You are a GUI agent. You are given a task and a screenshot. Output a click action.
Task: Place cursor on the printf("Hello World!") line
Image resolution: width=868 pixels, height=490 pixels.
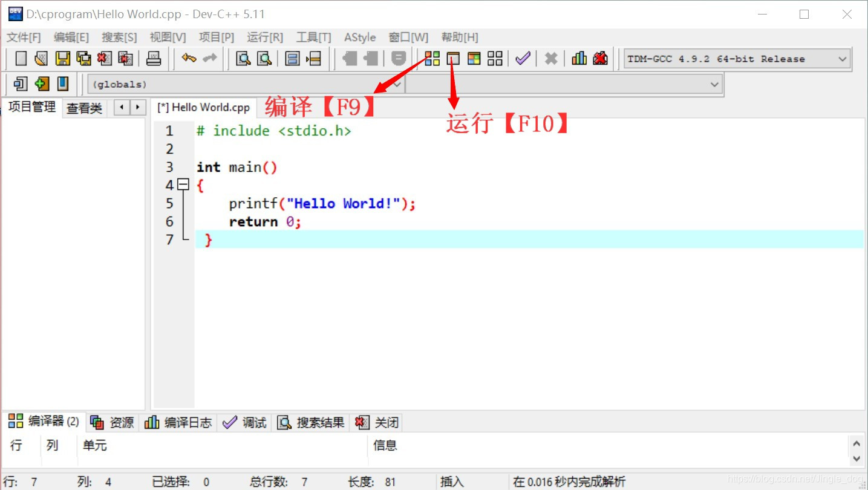point(322,203)
